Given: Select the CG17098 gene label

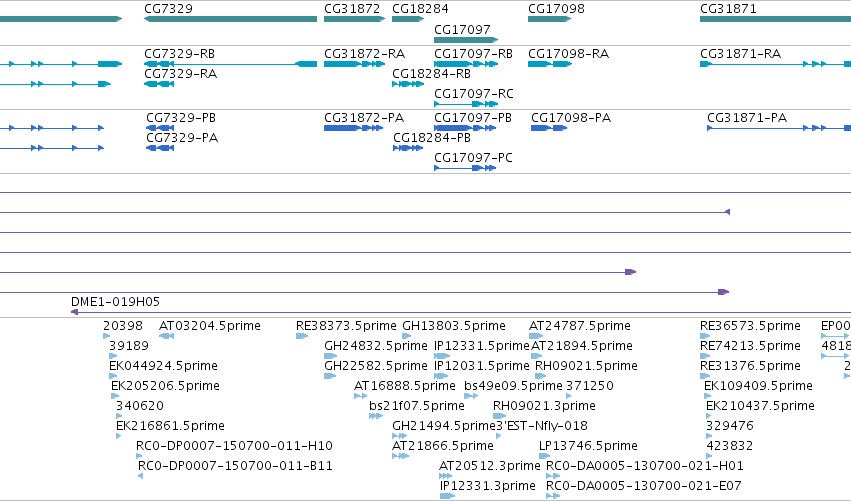Looking at the screenshot, I should coord(556,9).
